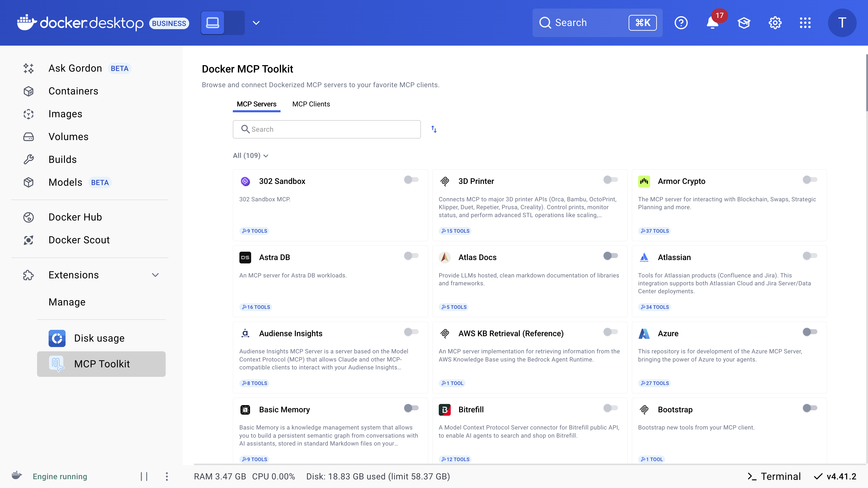Turn on the Astra DB toggle
This screenshot has height=488, width=868.
(411, 256)
